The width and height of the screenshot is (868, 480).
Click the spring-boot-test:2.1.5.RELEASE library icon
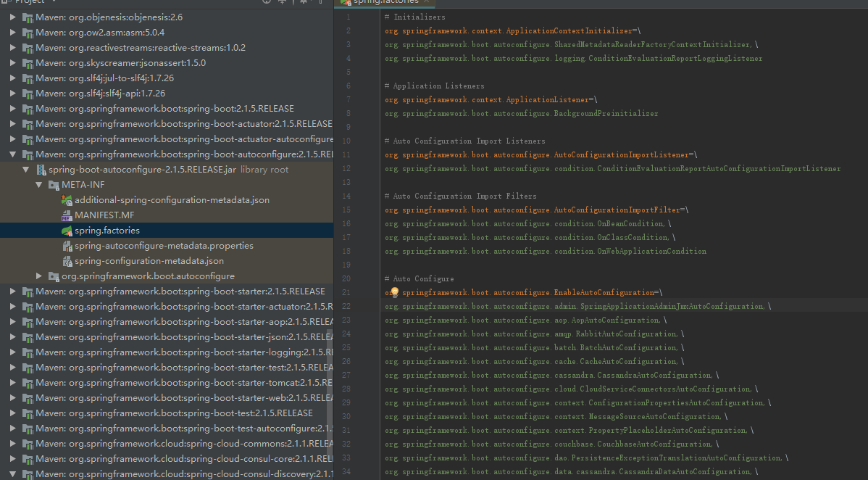click(x=28, y=413)
